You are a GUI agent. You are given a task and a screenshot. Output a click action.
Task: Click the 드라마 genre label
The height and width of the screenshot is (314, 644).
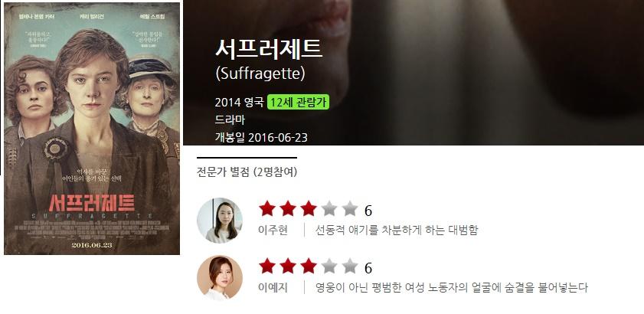tap(230, 120)
